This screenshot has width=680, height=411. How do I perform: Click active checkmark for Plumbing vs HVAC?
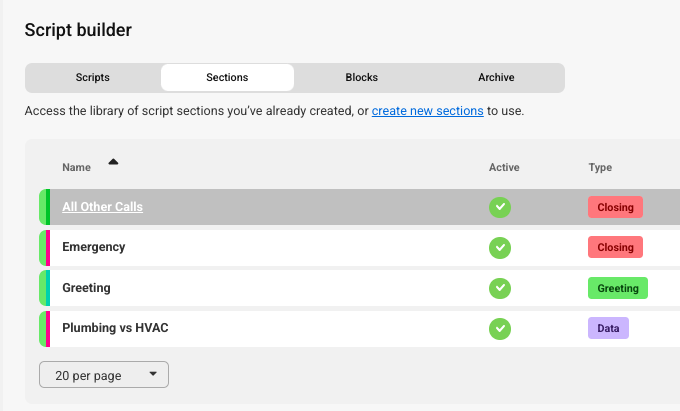point(500,328)
